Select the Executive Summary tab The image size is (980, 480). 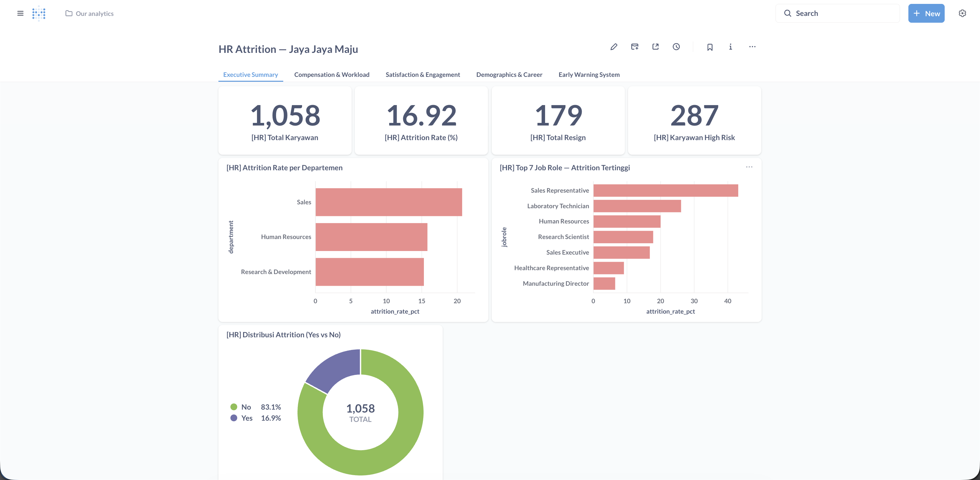tap(250, 75)
